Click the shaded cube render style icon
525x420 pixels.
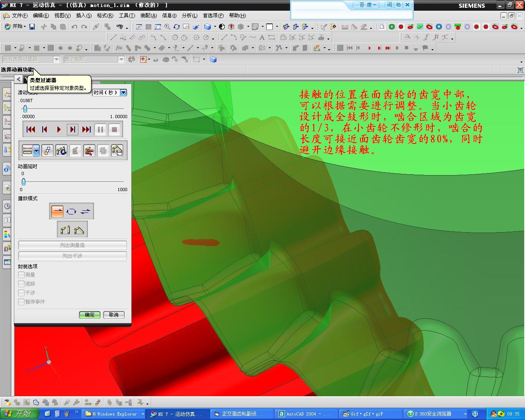[x=208, y=27]
